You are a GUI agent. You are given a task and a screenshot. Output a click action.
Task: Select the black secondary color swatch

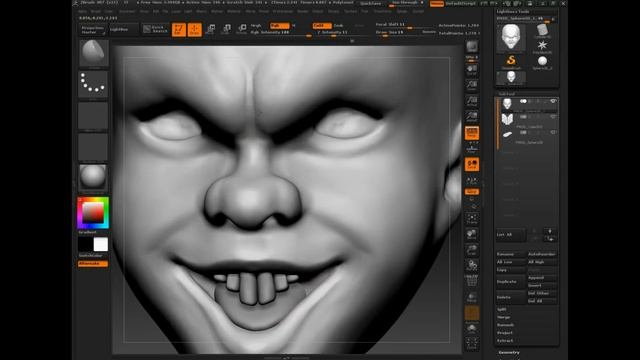point(85,244)
